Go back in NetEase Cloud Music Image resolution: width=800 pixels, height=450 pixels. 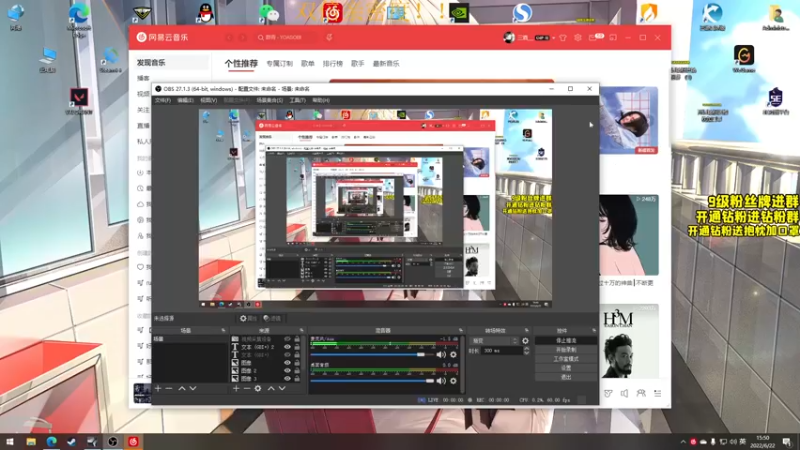229,37
